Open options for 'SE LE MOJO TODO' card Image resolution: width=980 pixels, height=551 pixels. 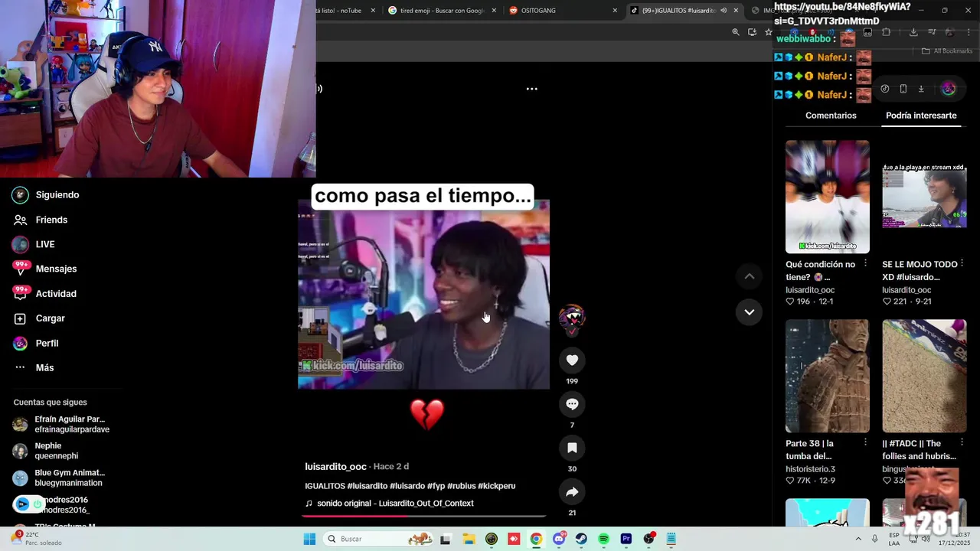click(x=962, y=263)
